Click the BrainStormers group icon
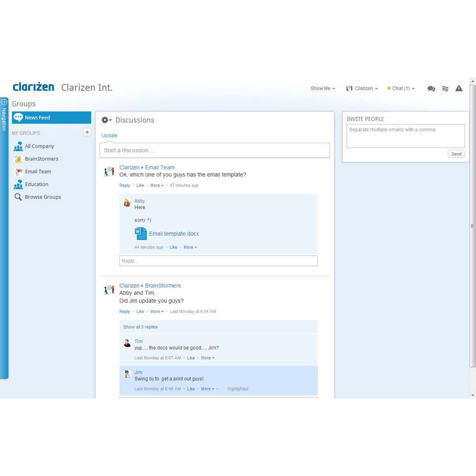This screenshot has height=476, width=476. point(18,159)
